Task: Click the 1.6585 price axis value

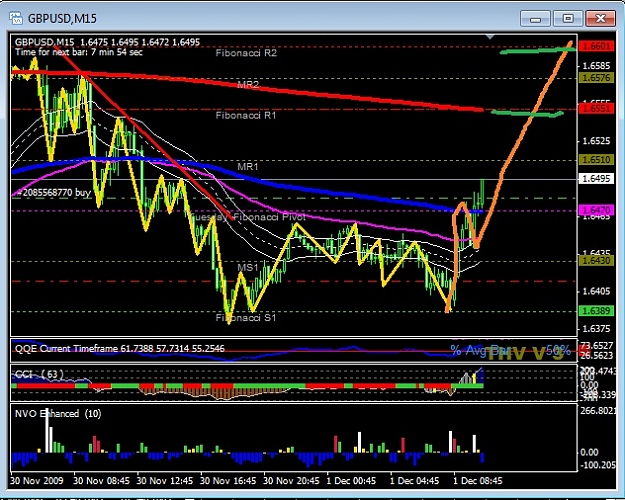Action: pyautogui.click(x=596, y=65)
